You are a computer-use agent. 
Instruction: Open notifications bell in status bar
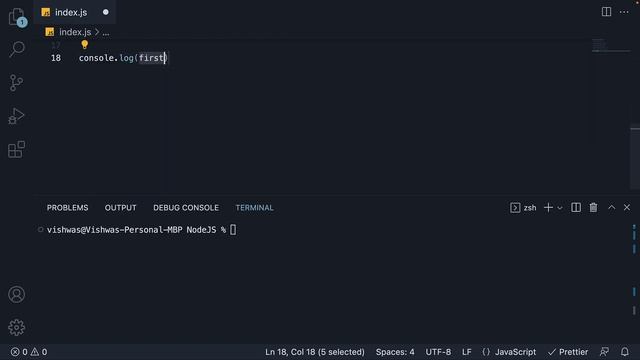625,352
